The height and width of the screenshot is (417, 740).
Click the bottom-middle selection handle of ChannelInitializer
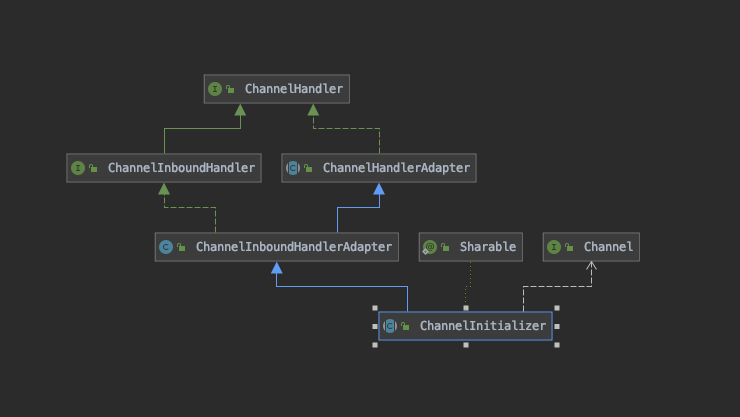(x=466, y=345)
